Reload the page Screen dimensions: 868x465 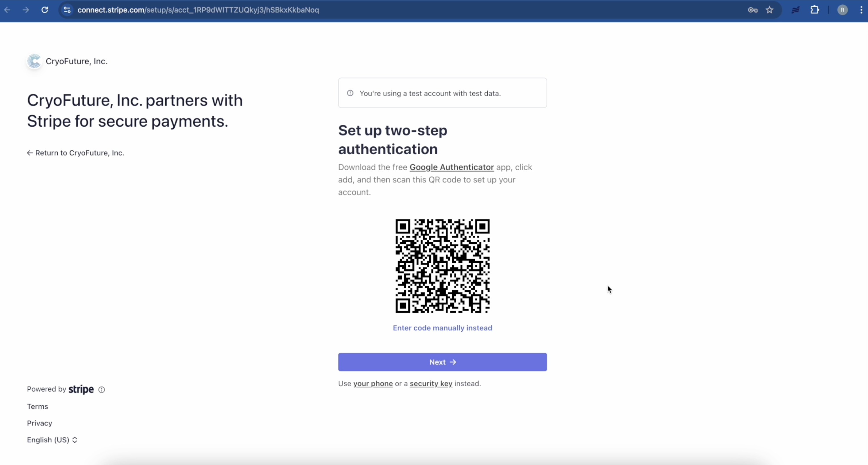point(44,10)
